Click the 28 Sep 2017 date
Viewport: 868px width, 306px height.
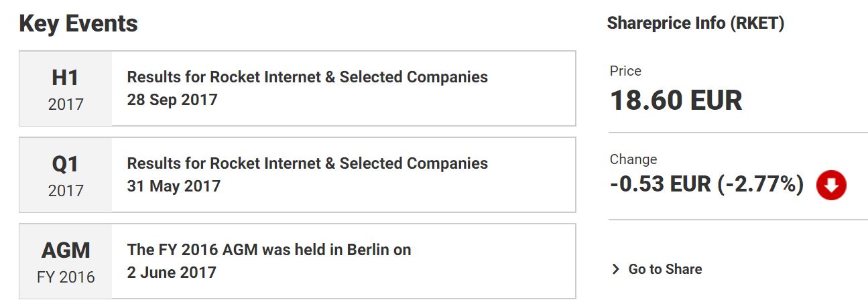(x=172, y=100)
